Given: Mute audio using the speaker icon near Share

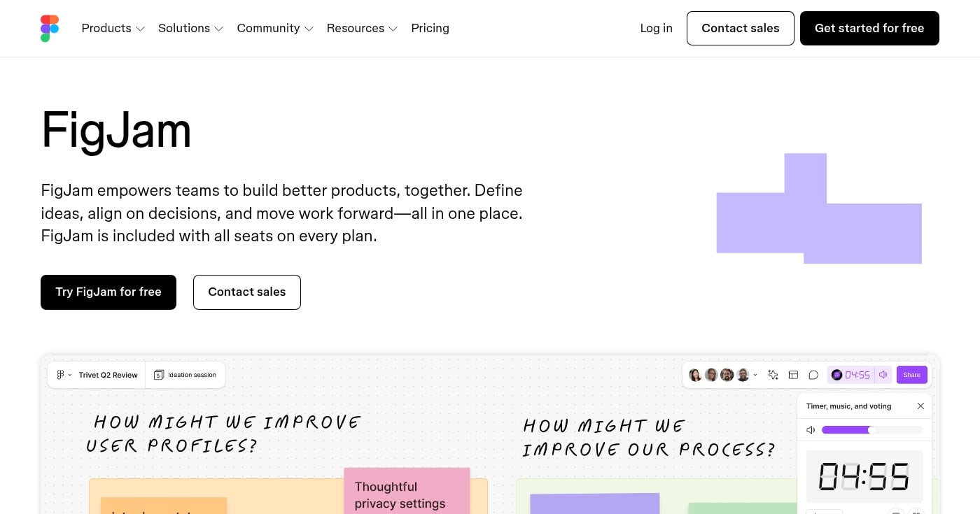Looking at the screenshot, I should coord(883,374).
